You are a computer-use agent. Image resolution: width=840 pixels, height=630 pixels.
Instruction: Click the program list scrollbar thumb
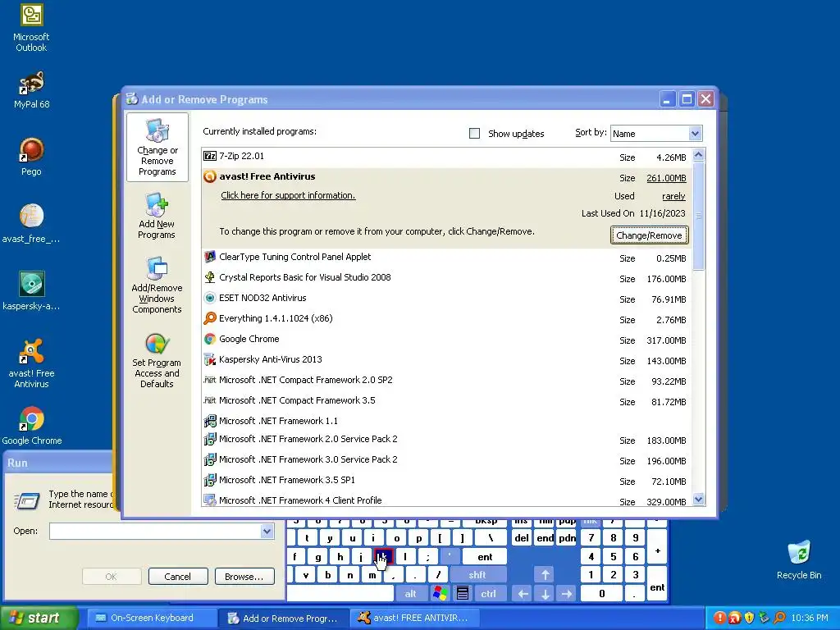[698, 216]
